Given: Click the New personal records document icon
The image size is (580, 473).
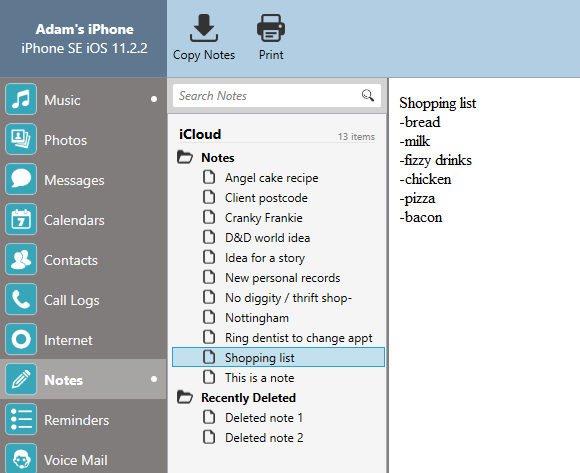Looking at the screenshot, I should 209,277.
